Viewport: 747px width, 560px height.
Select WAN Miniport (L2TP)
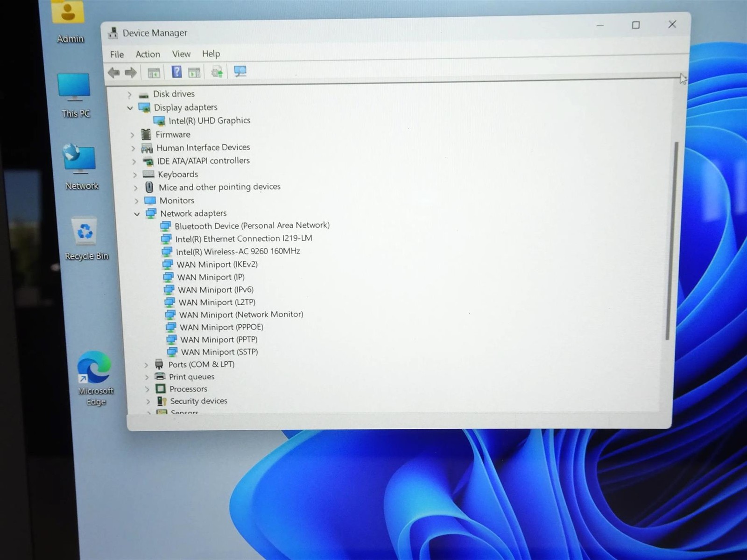point(217,302)
